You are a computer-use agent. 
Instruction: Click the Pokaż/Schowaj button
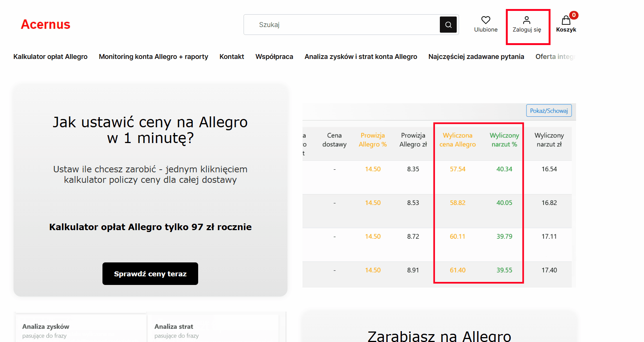pos(549,111)
